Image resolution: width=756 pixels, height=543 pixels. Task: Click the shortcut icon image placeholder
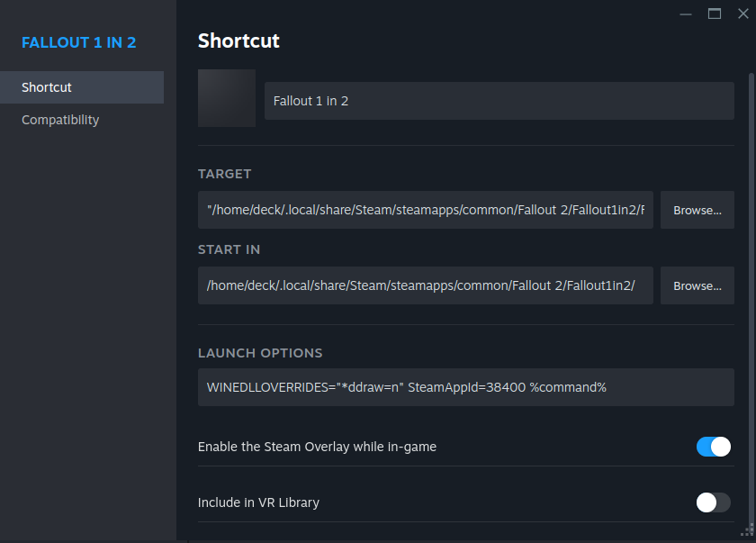coord(227,98)
